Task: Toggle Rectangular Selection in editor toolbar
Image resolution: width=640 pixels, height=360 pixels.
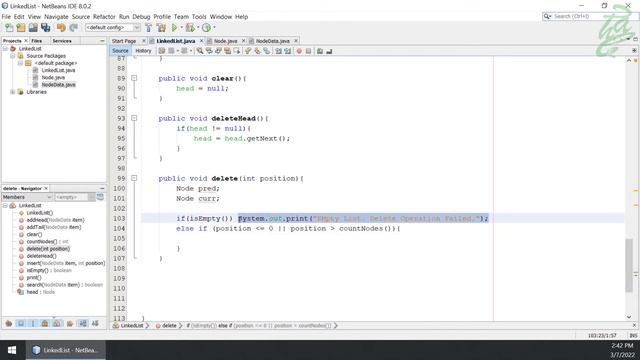Action: [x=237, y=51]
